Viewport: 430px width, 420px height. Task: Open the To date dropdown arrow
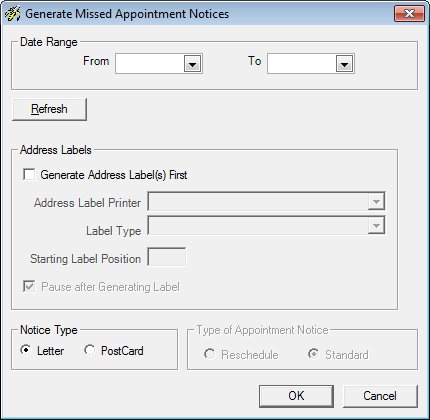coord(344,64)
